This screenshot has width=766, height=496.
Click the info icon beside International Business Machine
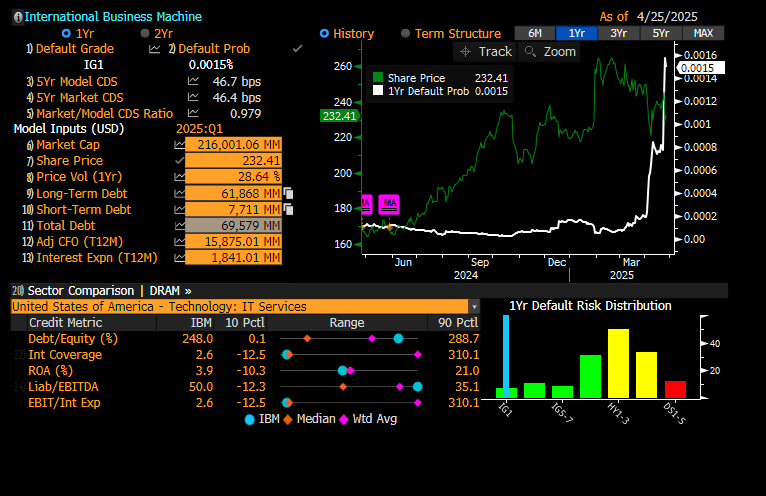[18, 17]
